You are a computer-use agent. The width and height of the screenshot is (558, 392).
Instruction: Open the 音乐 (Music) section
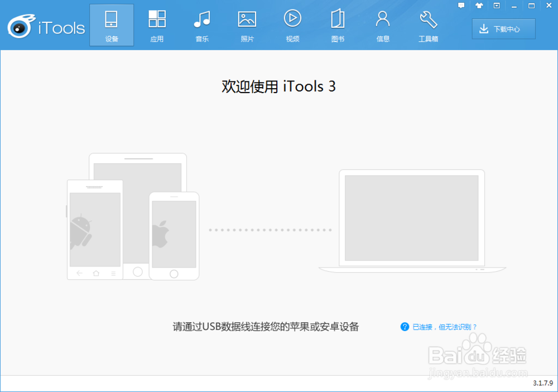202,25
